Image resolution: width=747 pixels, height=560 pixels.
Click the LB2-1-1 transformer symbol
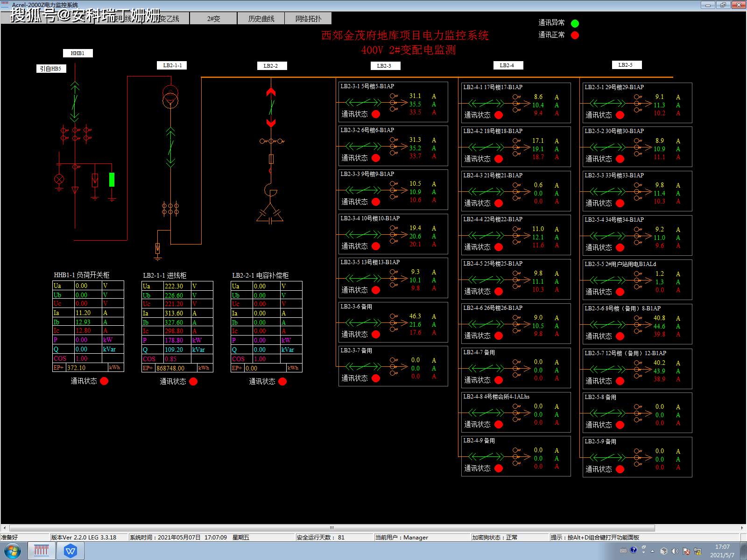coord(170,96)
